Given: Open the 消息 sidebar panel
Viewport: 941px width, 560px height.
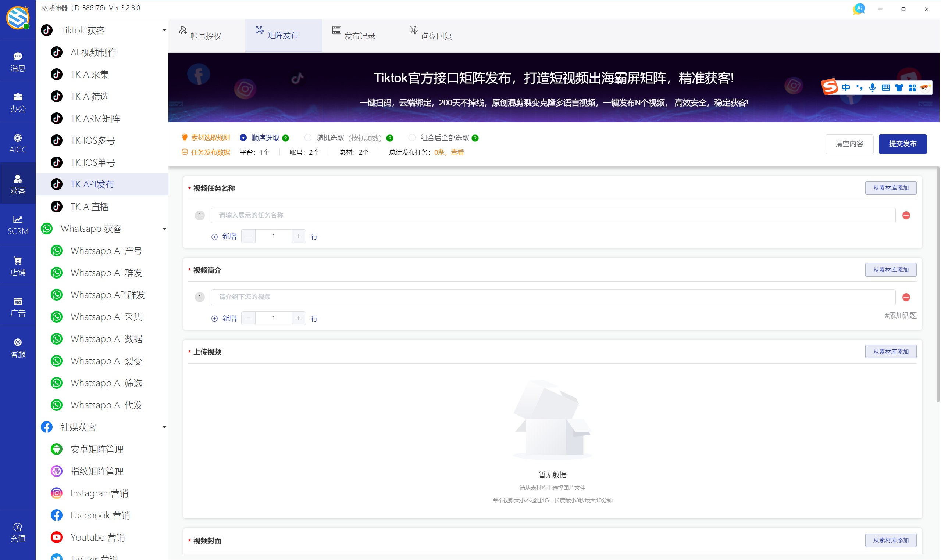Looking at the screenshot, I should tap(18, 61).
